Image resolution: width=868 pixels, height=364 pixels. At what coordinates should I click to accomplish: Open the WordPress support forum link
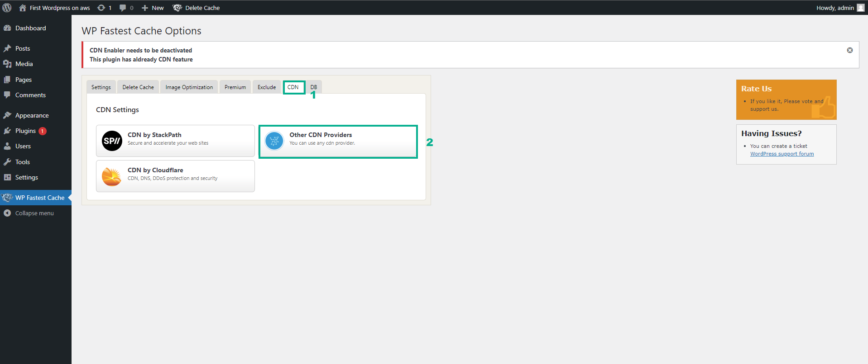782,154
